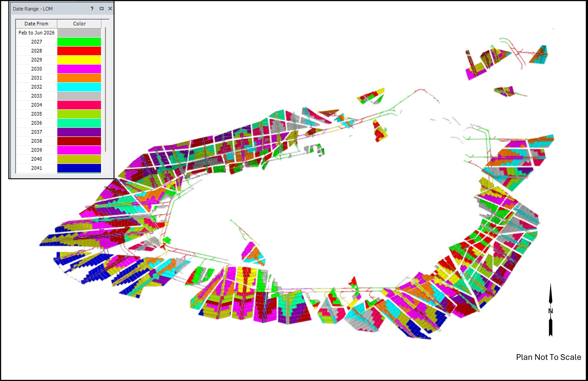Maximize the Date Range - LOM panel

click(x=102, y=9)
